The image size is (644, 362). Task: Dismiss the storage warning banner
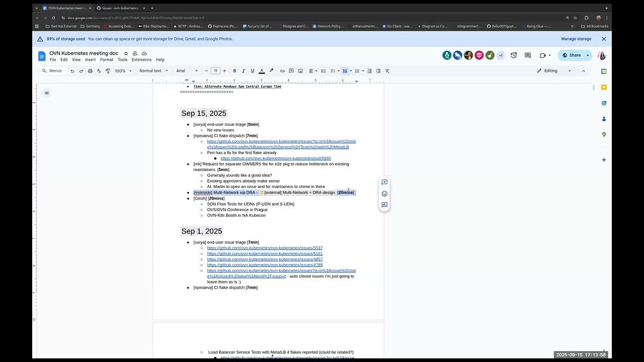pos(604,39)
